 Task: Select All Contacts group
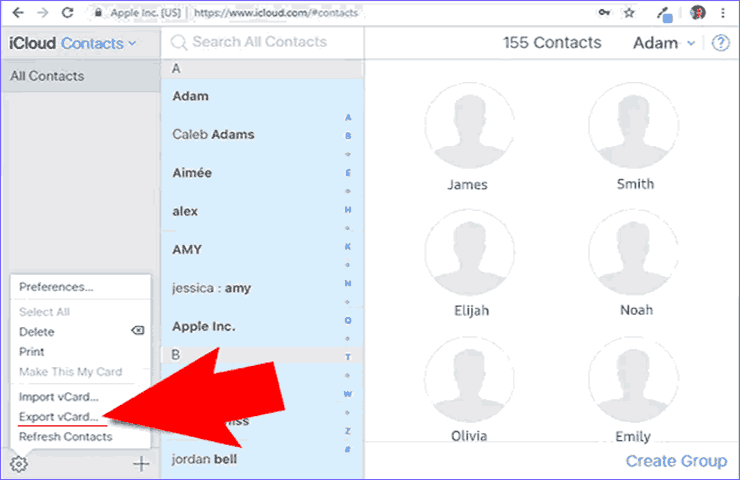[x=81, y=76]
